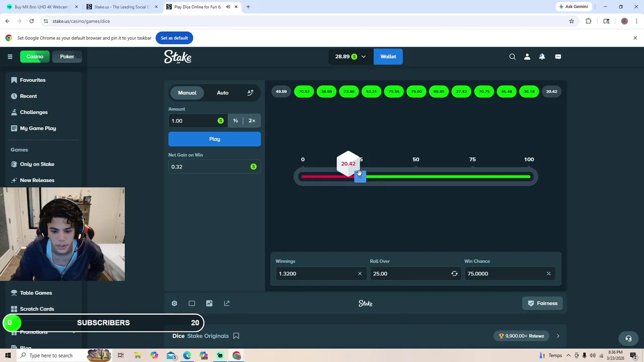Bookmark Dice with the favourite icon
This screenshot has width=644, height=362.
236,336
